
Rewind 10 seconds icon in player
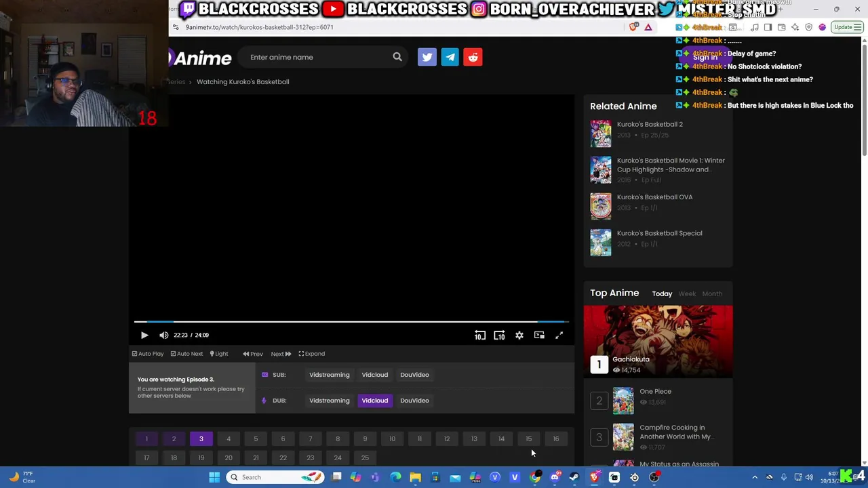[479, 335]
